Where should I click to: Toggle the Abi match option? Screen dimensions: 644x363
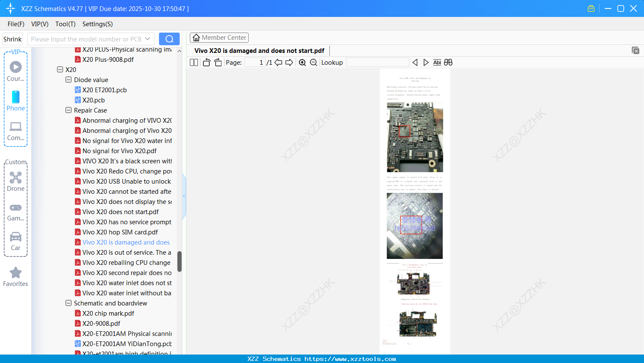pyautogui.click(x=437, y=63)
